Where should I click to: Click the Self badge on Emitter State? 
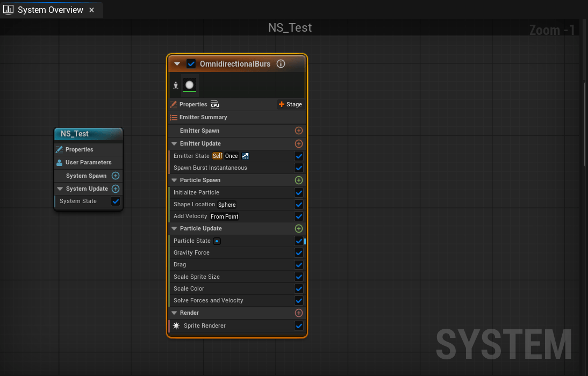(218, 156)
